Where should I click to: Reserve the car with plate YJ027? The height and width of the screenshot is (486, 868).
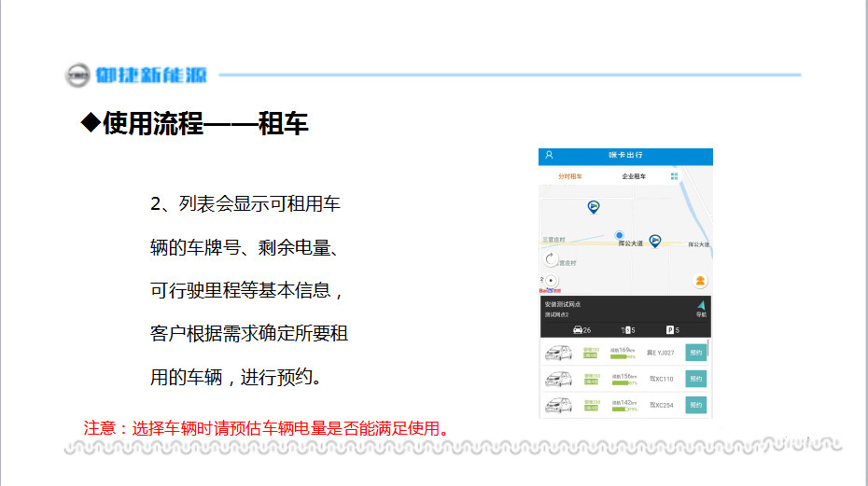pos(696,353)
